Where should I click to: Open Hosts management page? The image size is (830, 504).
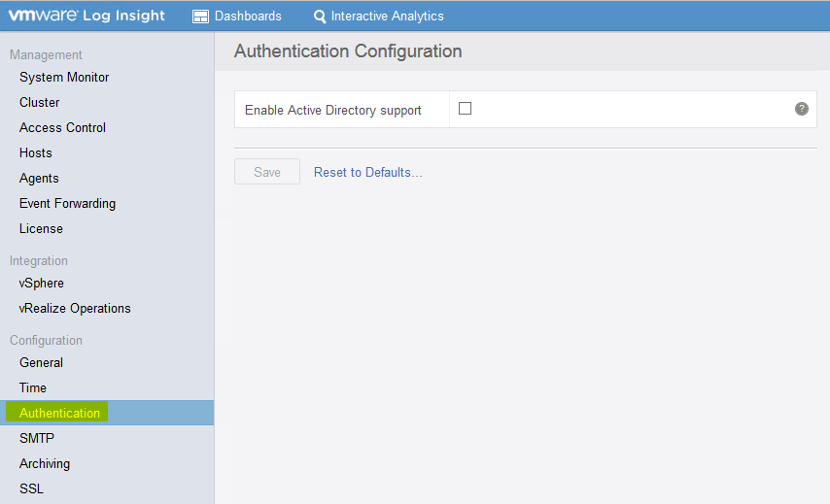click(x=35, y=152)
